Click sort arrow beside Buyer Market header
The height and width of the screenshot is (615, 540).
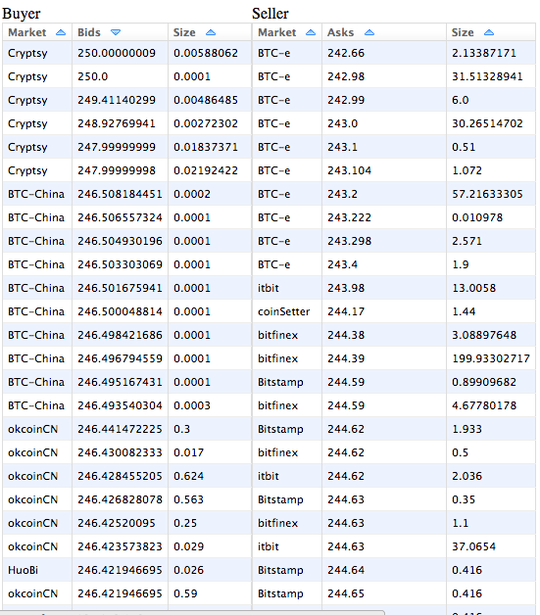point(61,33)
